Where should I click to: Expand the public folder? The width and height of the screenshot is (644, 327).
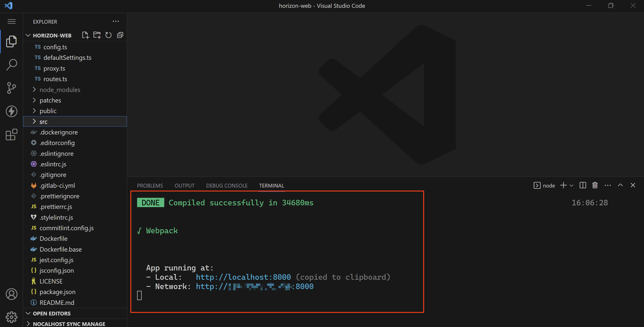pos(75,111)
